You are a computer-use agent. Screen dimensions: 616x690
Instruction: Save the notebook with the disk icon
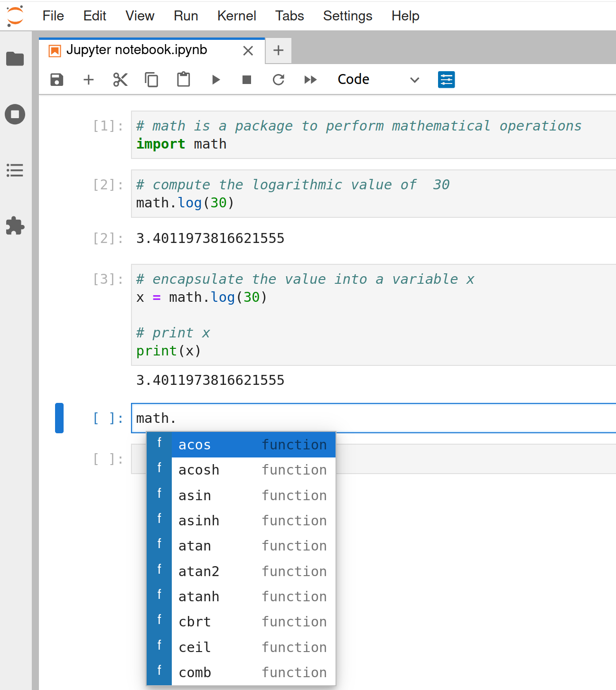[x=57, y=80]
